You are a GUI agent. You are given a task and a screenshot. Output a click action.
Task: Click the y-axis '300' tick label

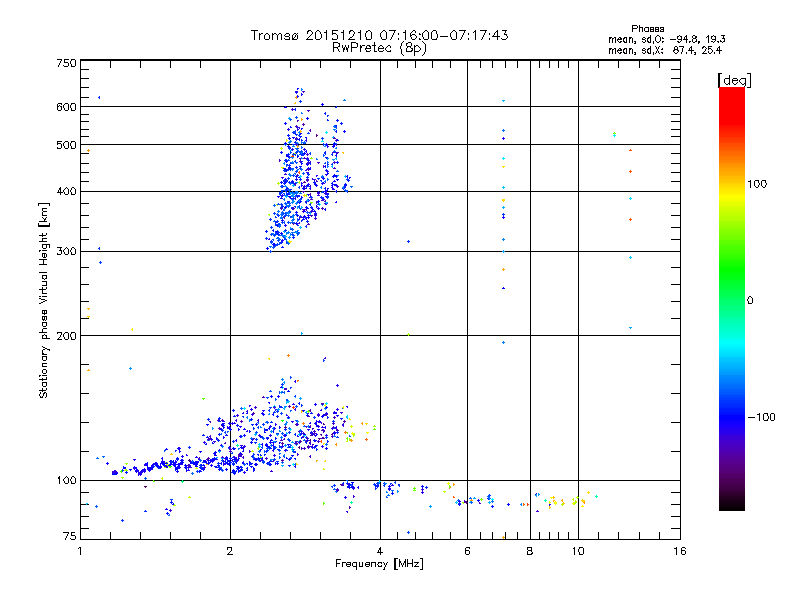(x=67, y=251)
